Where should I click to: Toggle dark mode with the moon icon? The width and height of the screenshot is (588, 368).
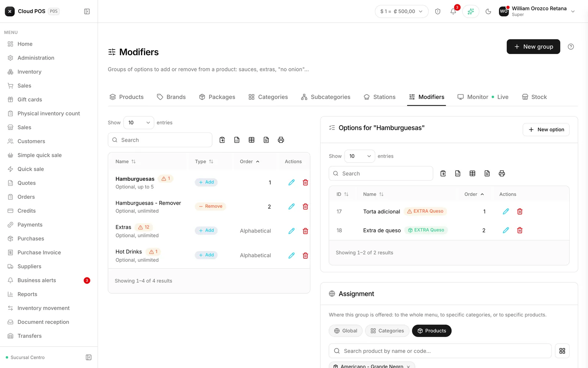pyautogui.click(x=488, y=11)
